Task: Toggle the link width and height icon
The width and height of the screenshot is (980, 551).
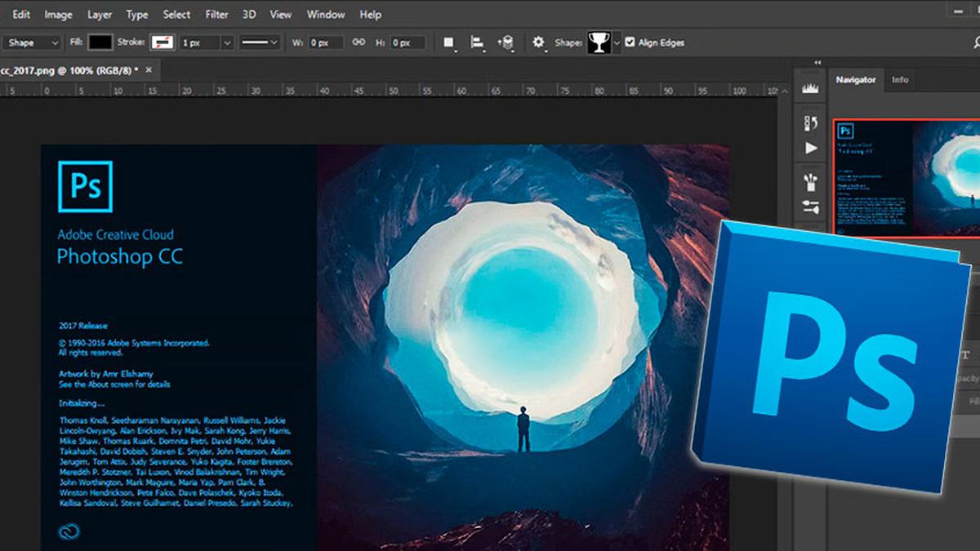Action: point(358,42)
